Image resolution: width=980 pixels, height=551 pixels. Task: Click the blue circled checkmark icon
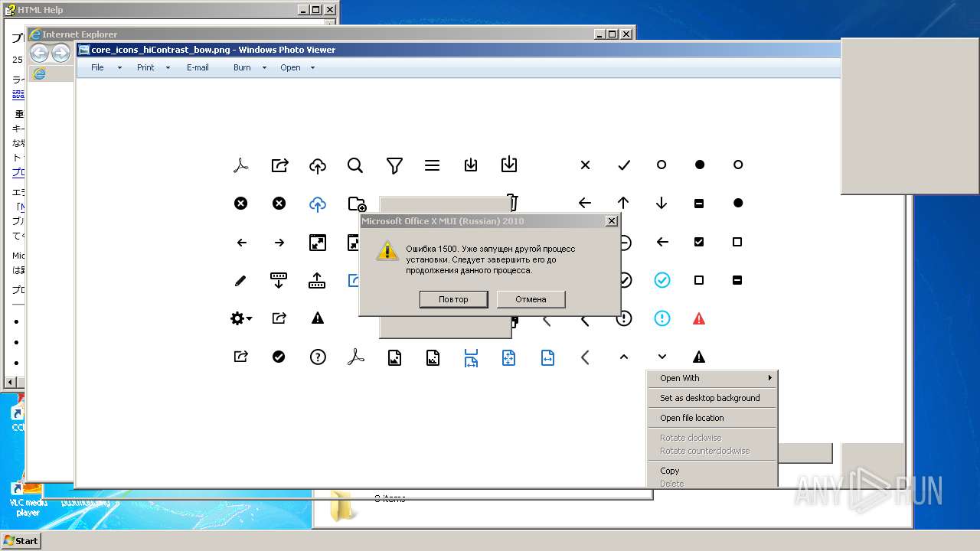[x=662, y=280]
